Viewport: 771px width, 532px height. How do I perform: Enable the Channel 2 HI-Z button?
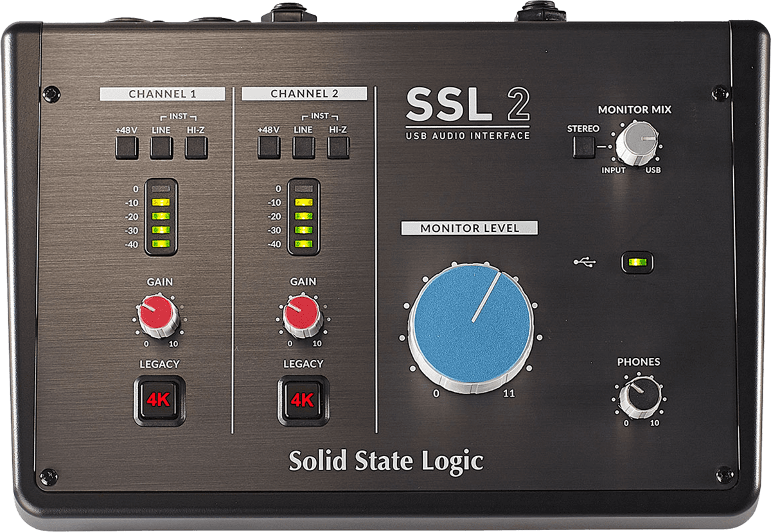point(338,148)
